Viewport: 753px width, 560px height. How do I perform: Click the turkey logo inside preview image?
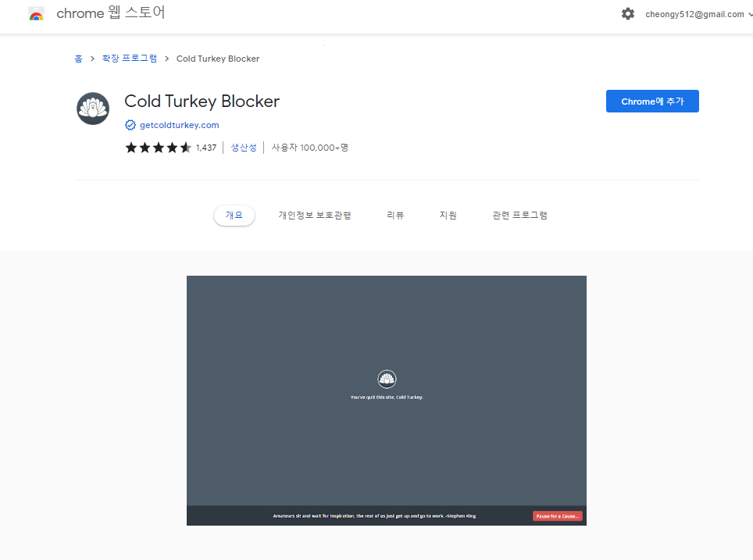(x=387, y=379)
